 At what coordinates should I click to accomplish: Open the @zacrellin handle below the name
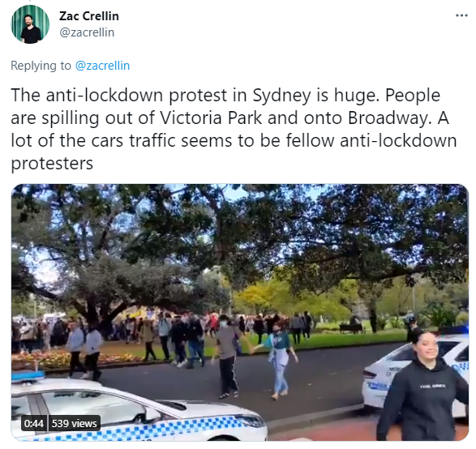[x=87, y=32]
